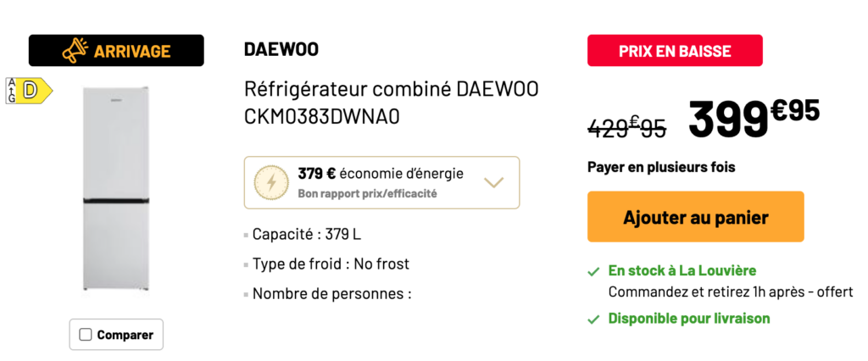The width and height of the screenshot is (868, 361).
Task: Add the fridge with Ajouter au panier
Action: tap(696, 216)
